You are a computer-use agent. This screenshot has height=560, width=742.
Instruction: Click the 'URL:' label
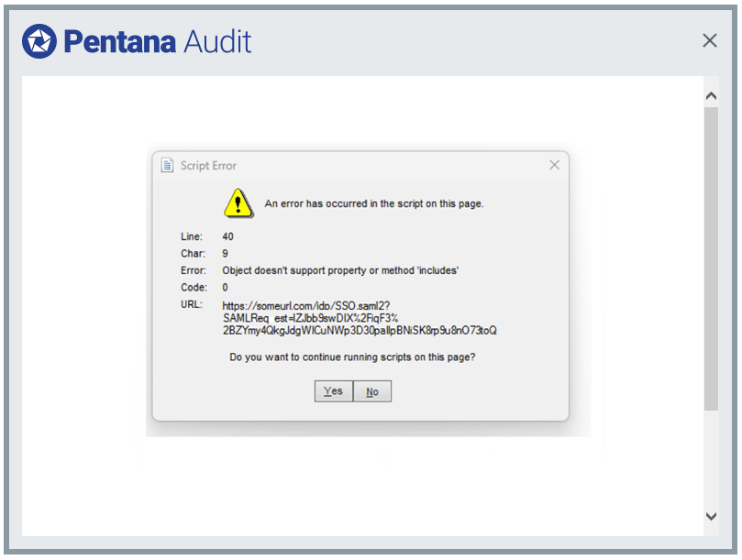click(191, 304)
